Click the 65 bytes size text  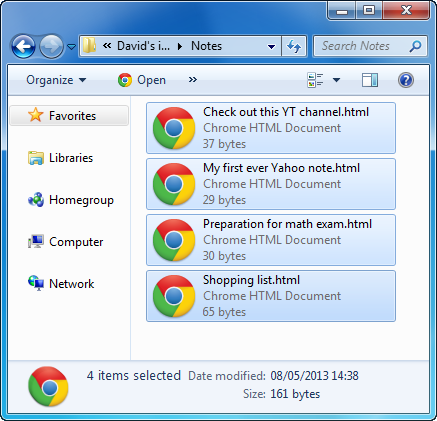click(x=224, y=312)
